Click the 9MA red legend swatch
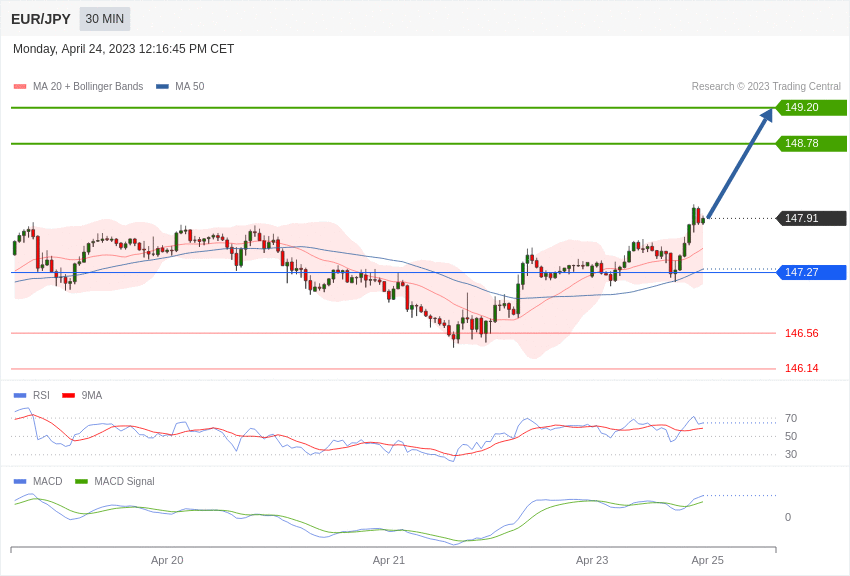The width and height of the screenshot is (850, 576). pyautogui.click(x=69, y=396)
